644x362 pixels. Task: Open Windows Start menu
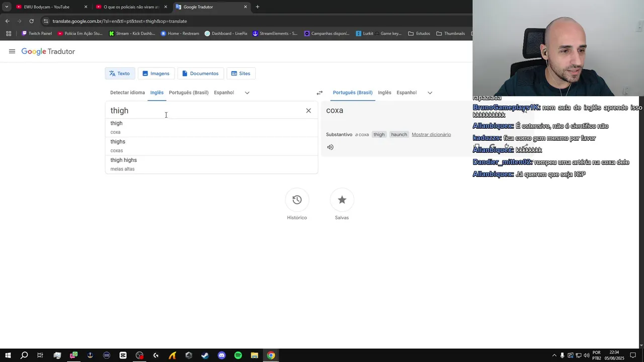(8, 355)
